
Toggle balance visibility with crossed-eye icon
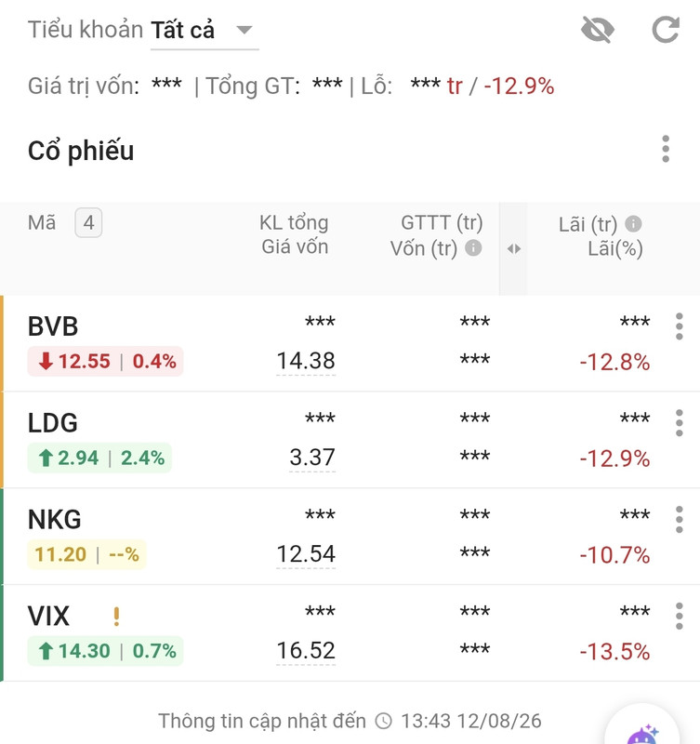click(597, 30)
